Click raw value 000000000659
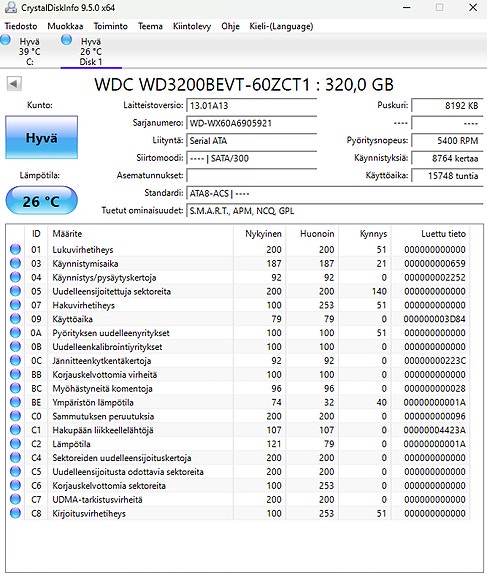 point(435,264)
